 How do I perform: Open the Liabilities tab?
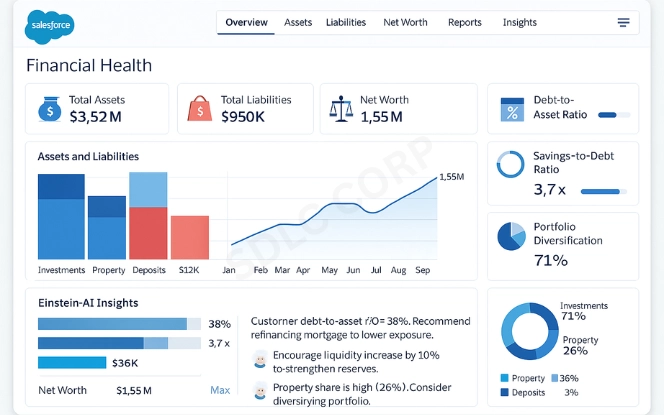[x=346, y=23]
